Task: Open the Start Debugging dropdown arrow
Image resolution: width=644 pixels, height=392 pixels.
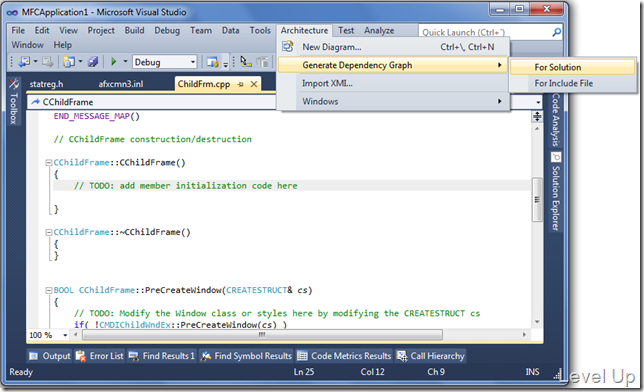Action: [x=125, y=62]
